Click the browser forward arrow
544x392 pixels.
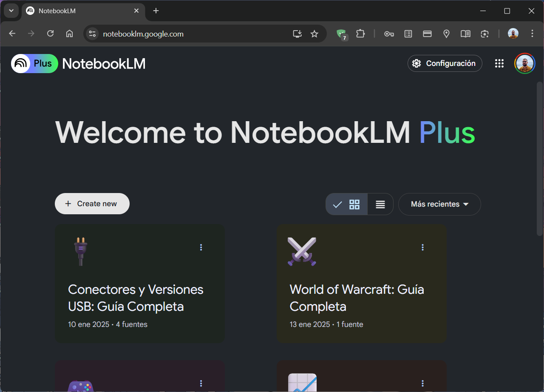point(31,34)
